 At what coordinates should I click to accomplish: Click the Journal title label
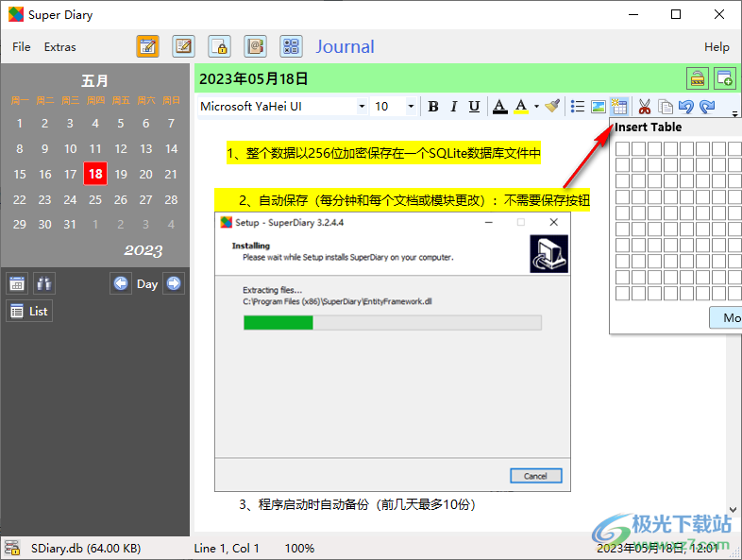(x=345, y=46)
